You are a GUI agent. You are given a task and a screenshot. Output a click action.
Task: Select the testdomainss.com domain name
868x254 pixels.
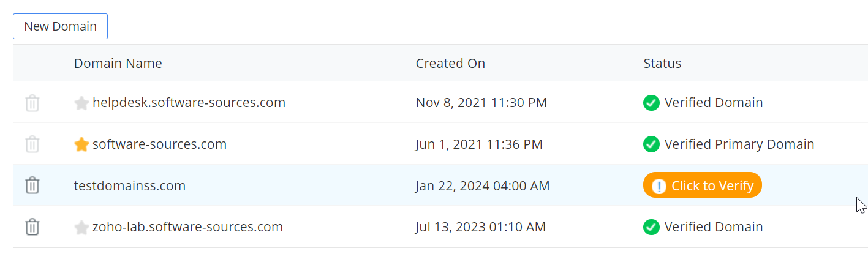130,185
